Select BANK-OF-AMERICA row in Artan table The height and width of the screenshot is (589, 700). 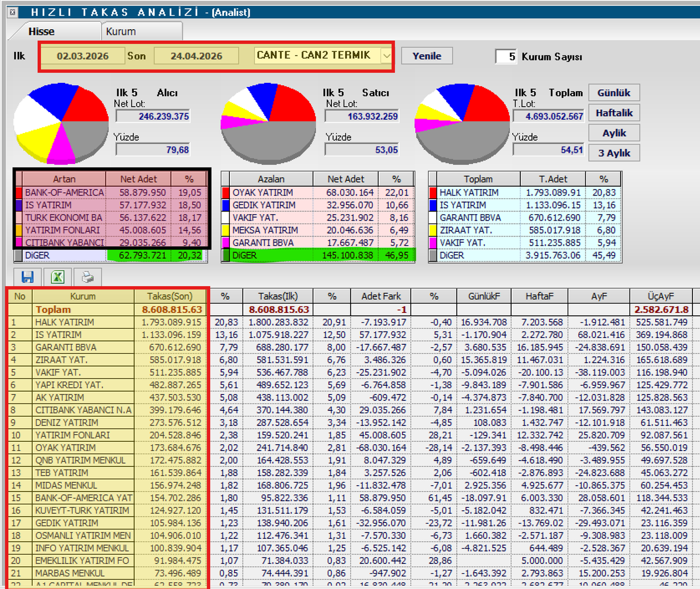coord(111,192)
